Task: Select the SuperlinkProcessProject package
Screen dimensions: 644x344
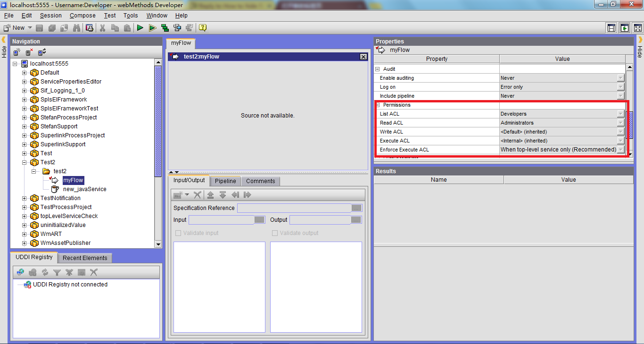Action: (x=73, y=135)
